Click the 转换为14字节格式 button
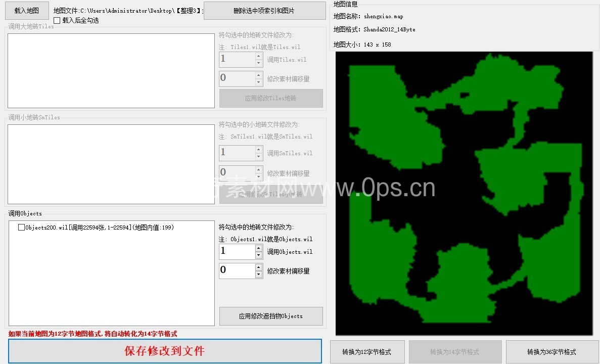Image resolution: width=600 pixels, height=364 pixels. point(454,352)
